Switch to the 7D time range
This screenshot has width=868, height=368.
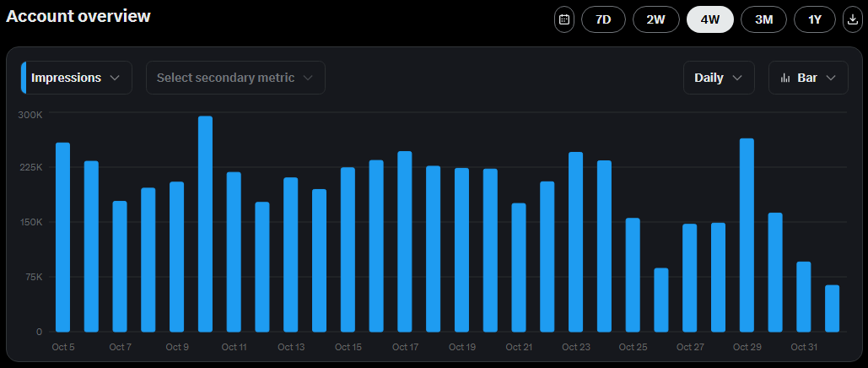click(603, 19)
